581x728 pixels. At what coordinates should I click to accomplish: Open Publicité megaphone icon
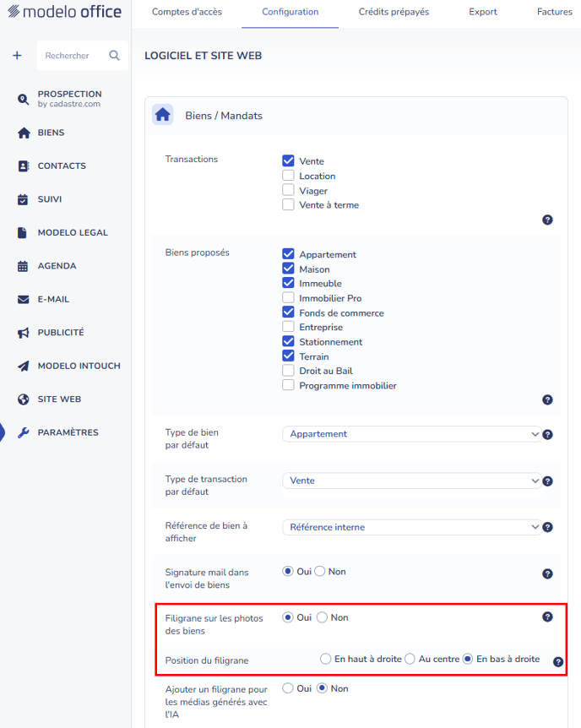23,333
